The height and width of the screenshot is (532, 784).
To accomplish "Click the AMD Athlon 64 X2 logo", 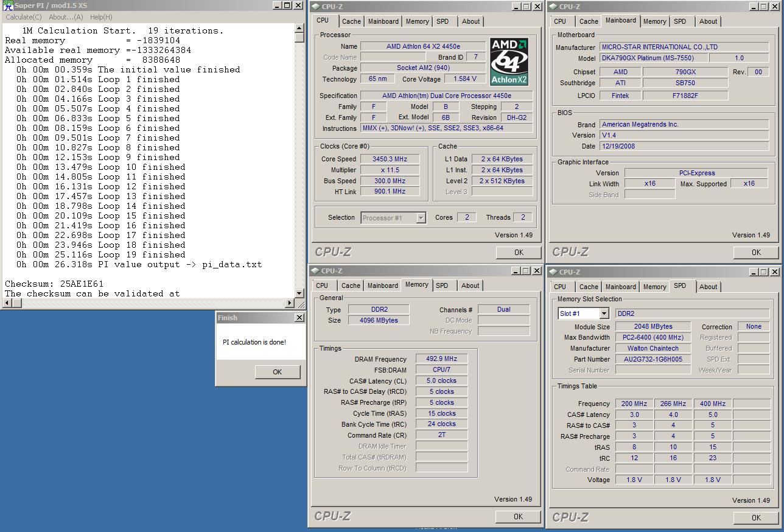I will (x=509, y=62).
